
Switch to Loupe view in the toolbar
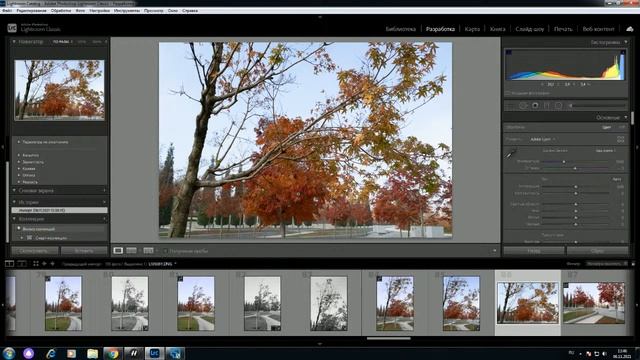(x=118, y=250)
